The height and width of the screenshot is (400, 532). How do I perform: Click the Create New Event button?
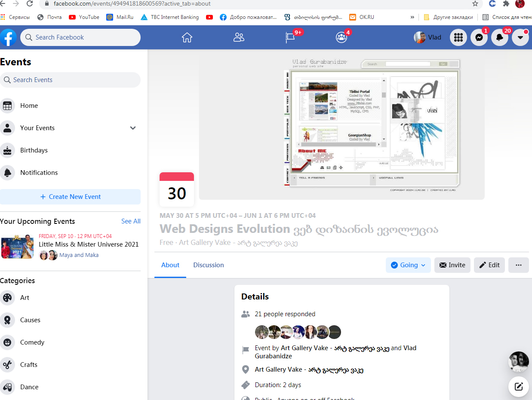(70, 197)
